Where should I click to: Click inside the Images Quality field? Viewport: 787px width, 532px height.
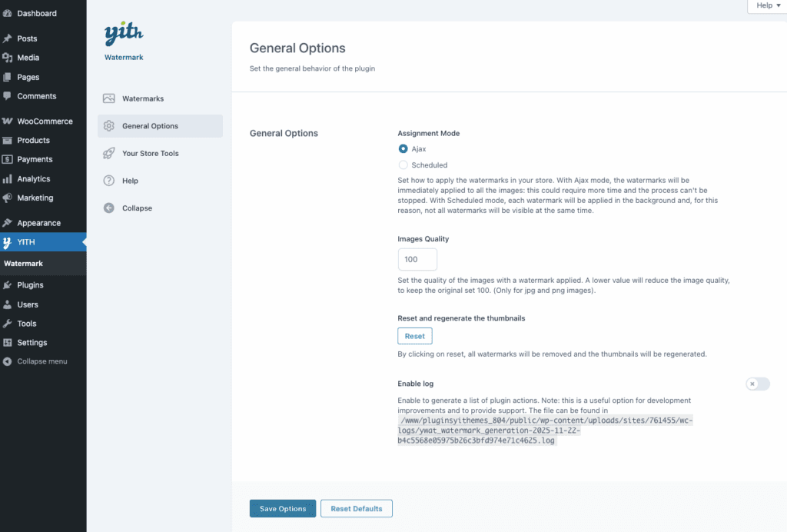tap(417, 259)
